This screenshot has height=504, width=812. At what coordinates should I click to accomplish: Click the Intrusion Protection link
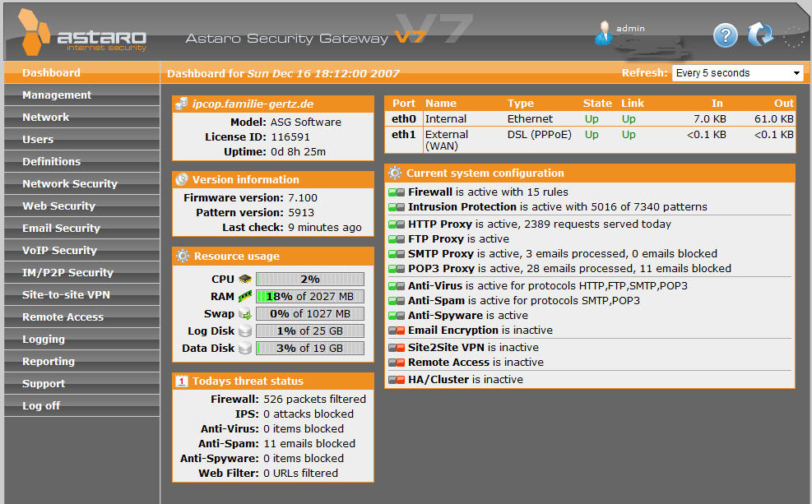coord(462,207)
